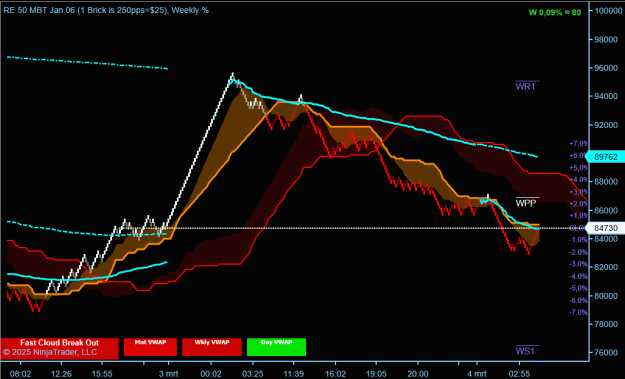The image size is (625, 379).
Task: Click the 80000 price axis label
Action: 606,296
